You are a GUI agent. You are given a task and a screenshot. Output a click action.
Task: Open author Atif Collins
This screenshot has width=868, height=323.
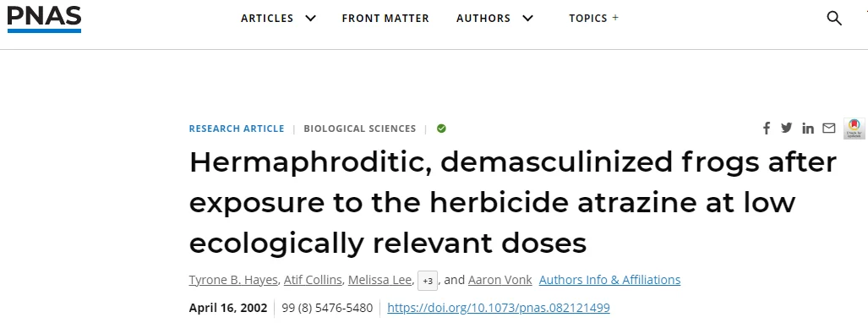tap(313, 280)
